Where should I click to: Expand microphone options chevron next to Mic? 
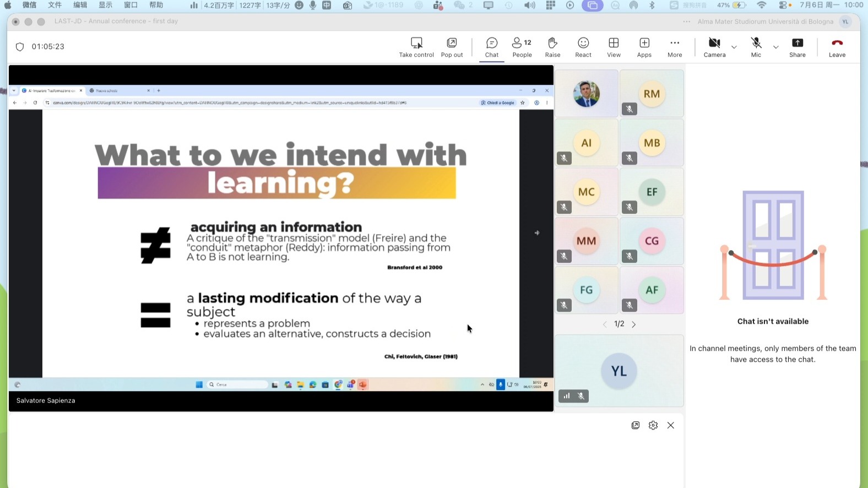tap(776, 47)
